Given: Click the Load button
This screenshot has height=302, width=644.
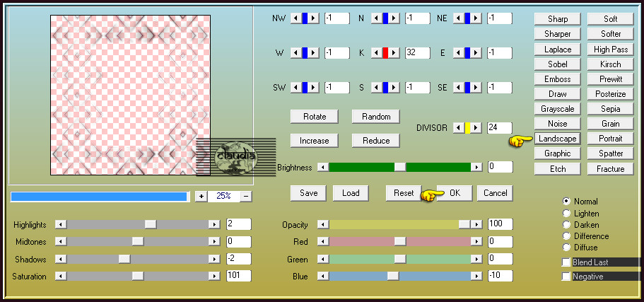Looking at the screenshot, I should coord(351,193).
